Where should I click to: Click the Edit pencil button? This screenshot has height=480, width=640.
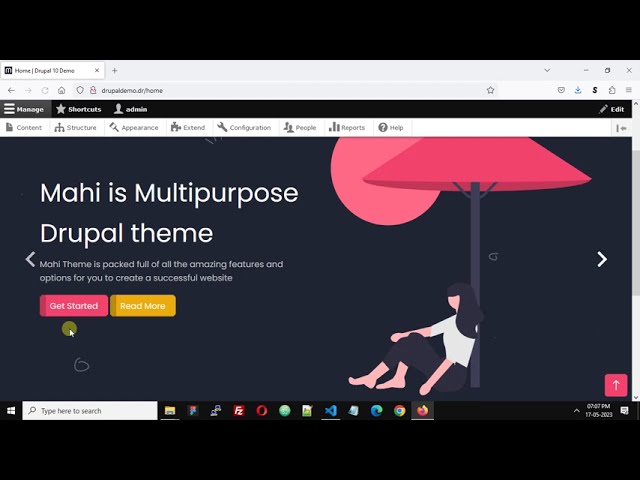tap(611, 109)
